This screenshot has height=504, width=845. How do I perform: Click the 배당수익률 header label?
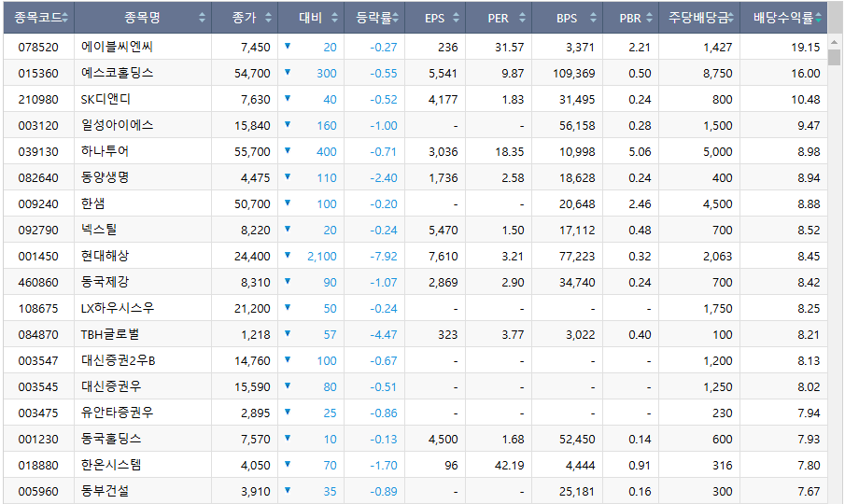tap(783, 18)
